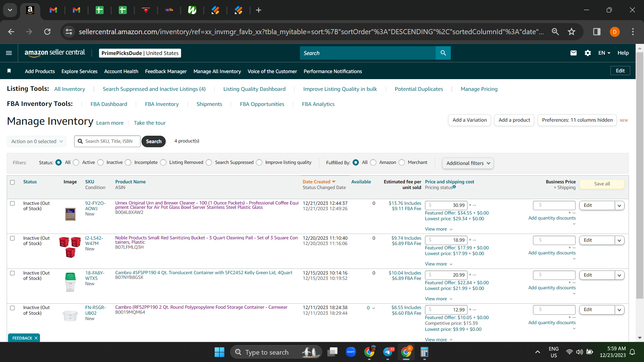
Task: Select the Inactive status radio button
Action: pos(101,163)
